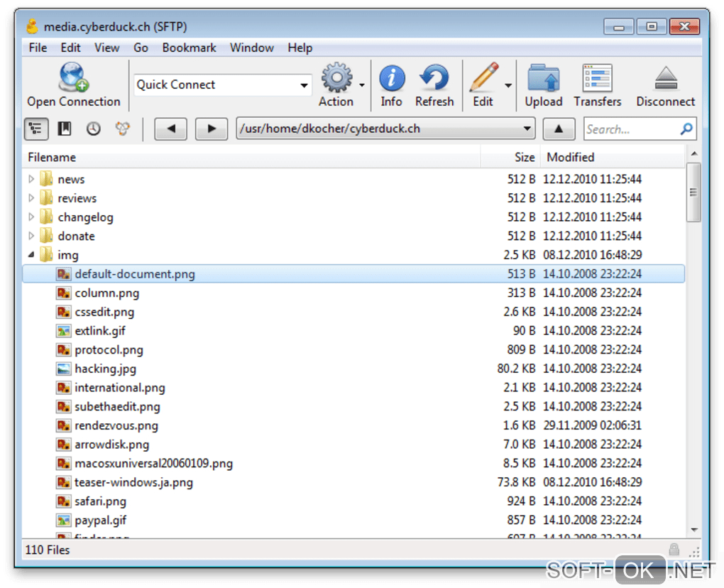Screen dimensions: 724x588
Task: Select the cssedit.png file
Action: click(104, 312)
